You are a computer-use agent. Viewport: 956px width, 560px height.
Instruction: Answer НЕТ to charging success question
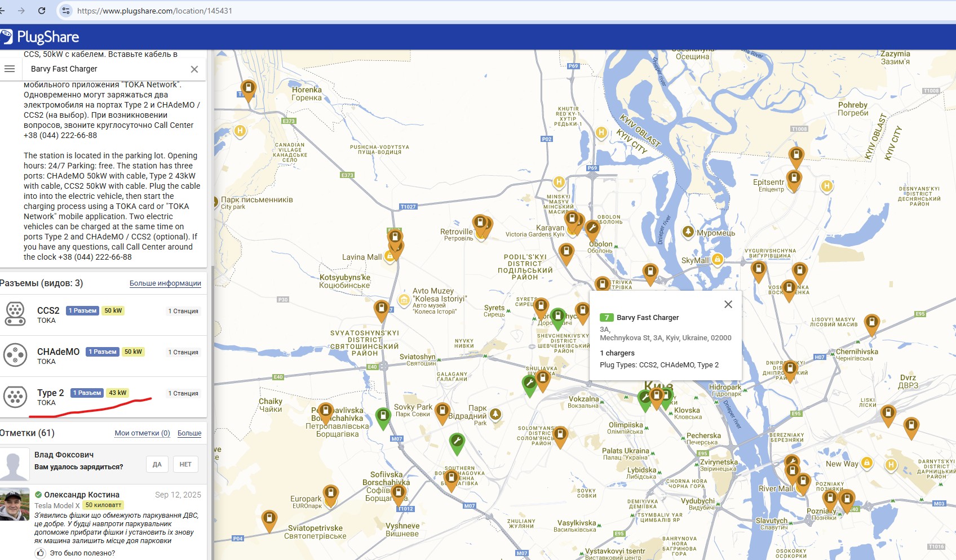[x=185, y=464]
